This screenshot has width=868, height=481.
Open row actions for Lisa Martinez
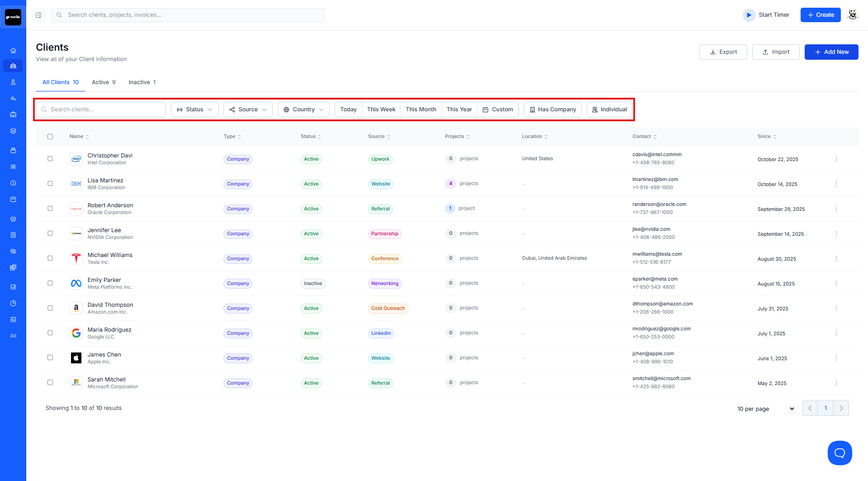coord(836,184)
